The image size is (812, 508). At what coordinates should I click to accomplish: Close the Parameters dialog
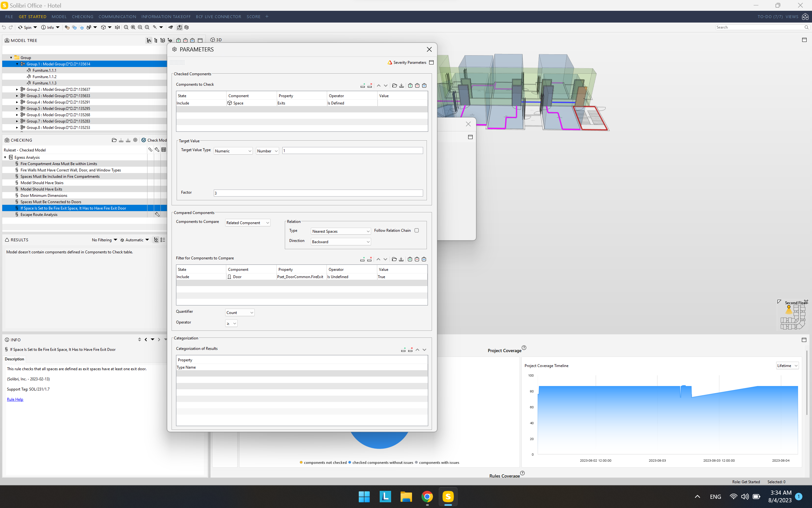[429, 50]
